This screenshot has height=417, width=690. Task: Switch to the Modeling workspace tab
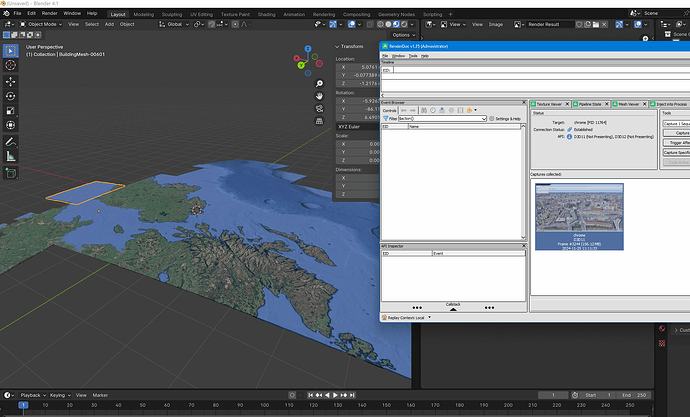pyautogui.click(x=143, y=14)
